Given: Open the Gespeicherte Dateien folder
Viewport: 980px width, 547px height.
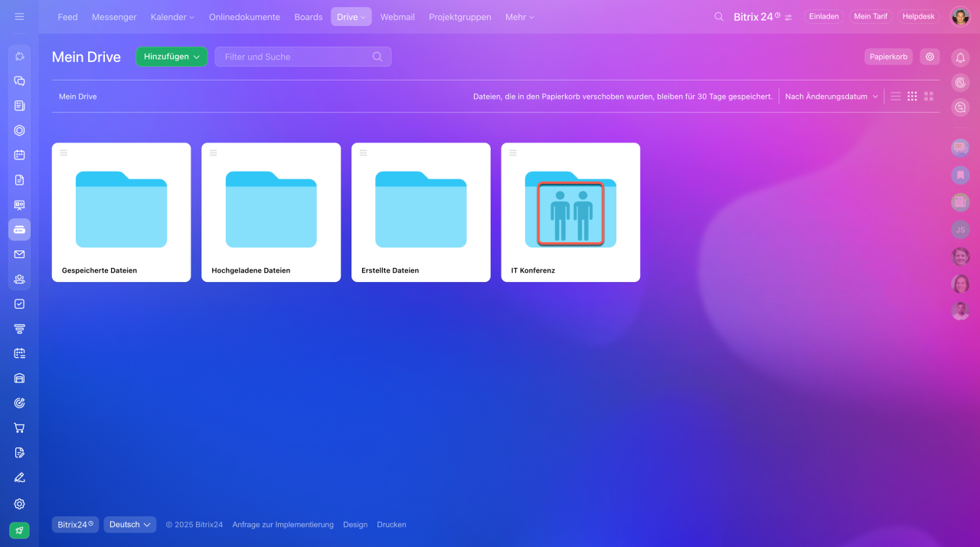Looking at the screenshot, I should pos(121,212).
